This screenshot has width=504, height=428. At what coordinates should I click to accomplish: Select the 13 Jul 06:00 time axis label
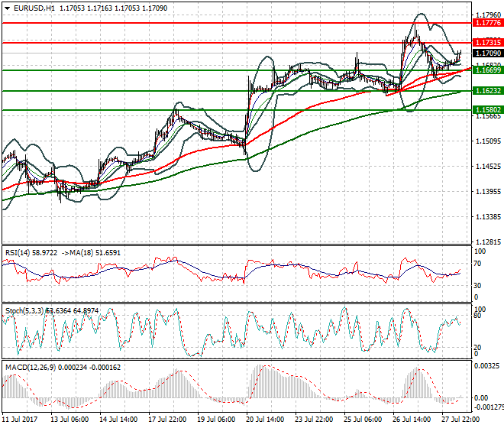coord(69,420)
